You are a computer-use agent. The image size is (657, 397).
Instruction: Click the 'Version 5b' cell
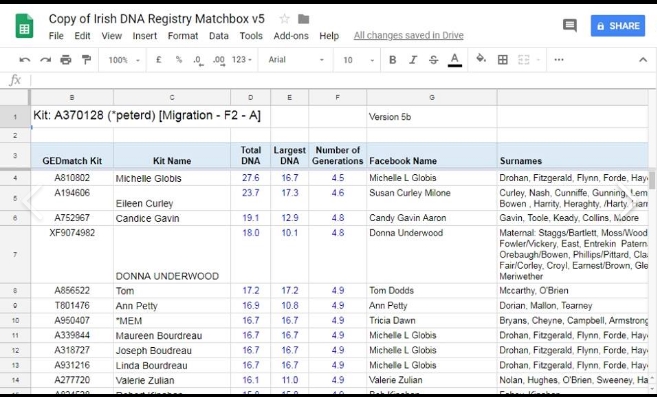coord(432,117)
